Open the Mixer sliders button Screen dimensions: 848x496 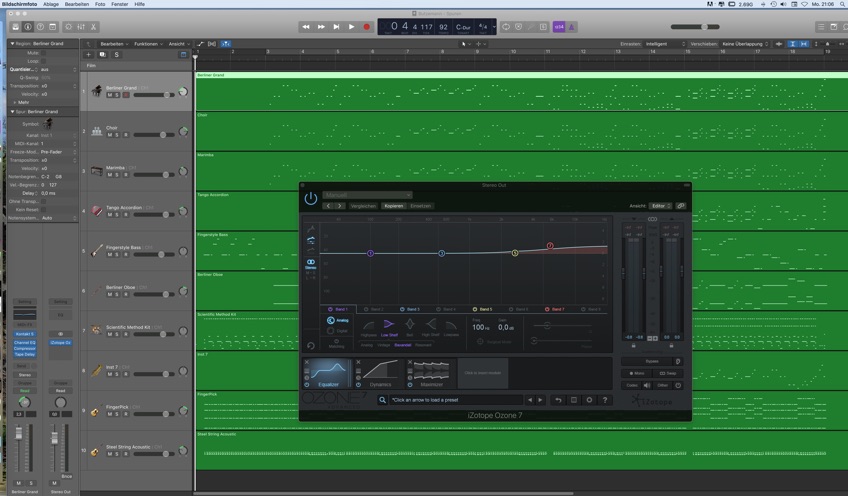click(81, 27)
